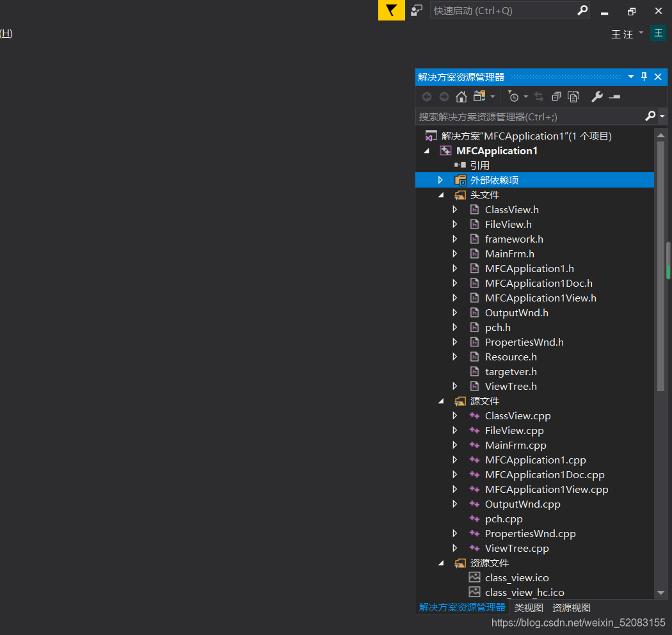Click the Home icon in Solution Explorer toolbar
The width and height of the screenshot is (672, 635).
[461, 97]
